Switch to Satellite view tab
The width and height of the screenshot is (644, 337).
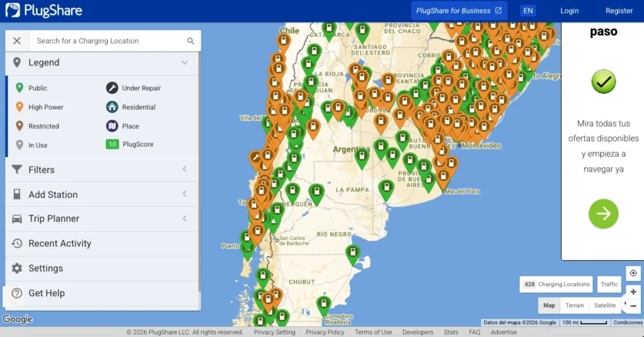point(605,306)
